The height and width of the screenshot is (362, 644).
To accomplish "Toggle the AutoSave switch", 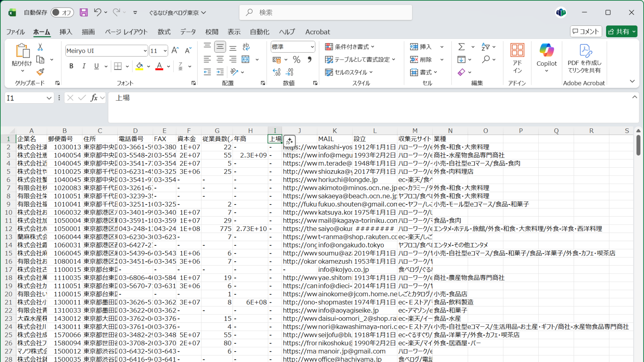I will [62, 13].
